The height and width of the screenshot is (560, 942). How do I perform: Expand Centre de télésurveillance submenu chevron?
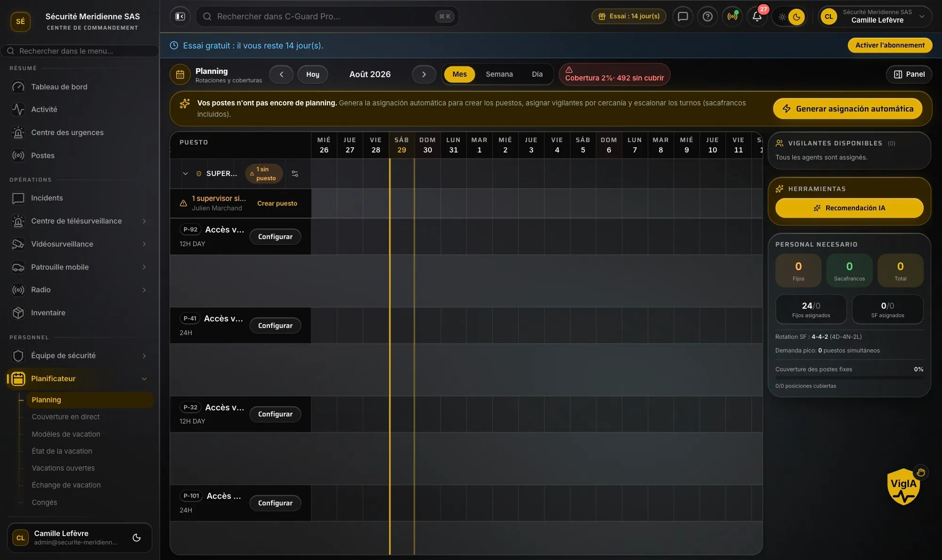[x=144, y=221]
